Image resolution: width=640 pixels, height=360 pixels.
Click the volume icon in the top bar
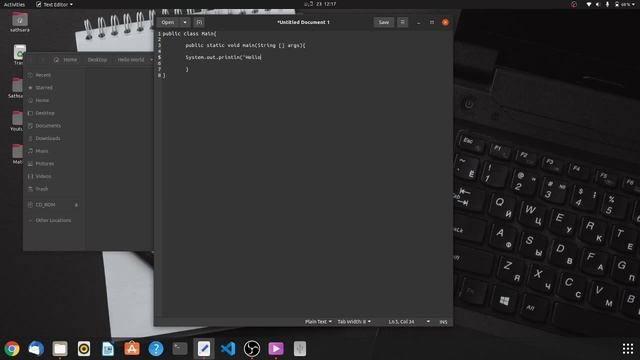(x=598, y=4)
